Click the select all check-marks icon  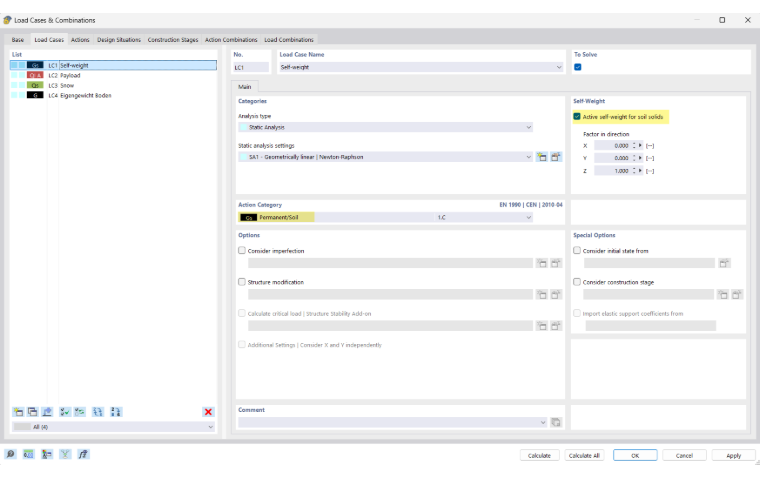coord(64,412)
